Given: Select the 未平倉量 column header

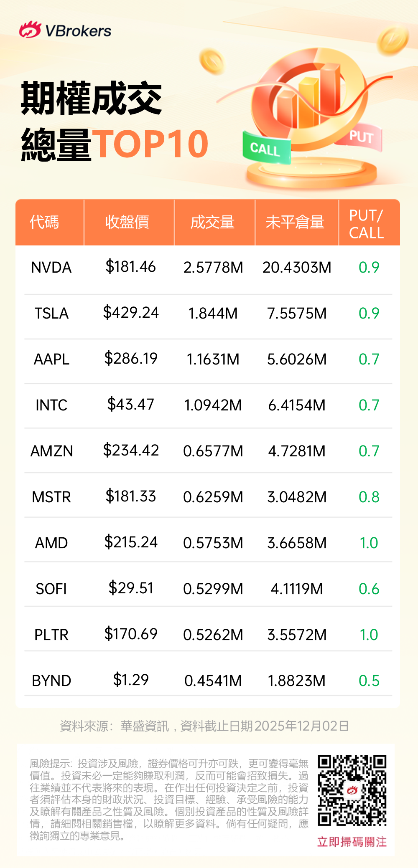Looking at the screenshot, I should tap(295, 222).
